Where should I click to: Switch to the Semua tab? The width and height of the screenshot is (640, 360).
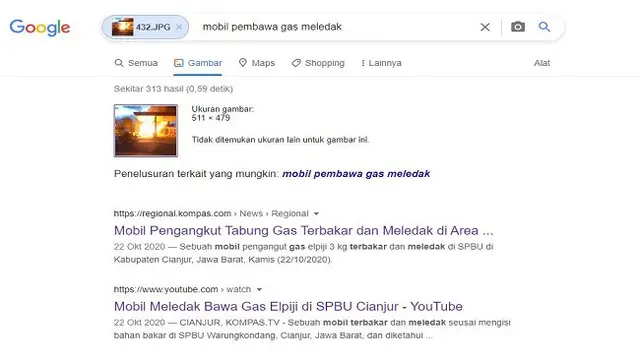[x=136, y=63]
